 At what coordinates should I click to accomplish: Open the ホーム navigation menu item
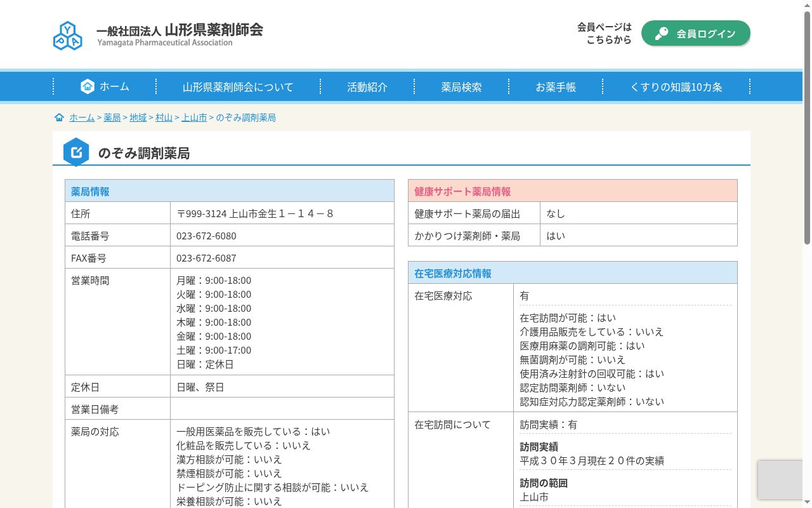[105, 86]
